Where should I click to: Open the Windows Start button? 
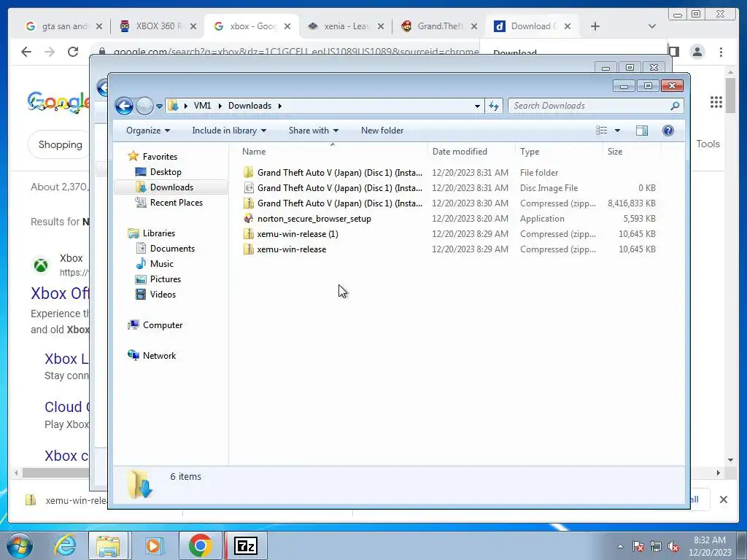click(x=20, y=545)
